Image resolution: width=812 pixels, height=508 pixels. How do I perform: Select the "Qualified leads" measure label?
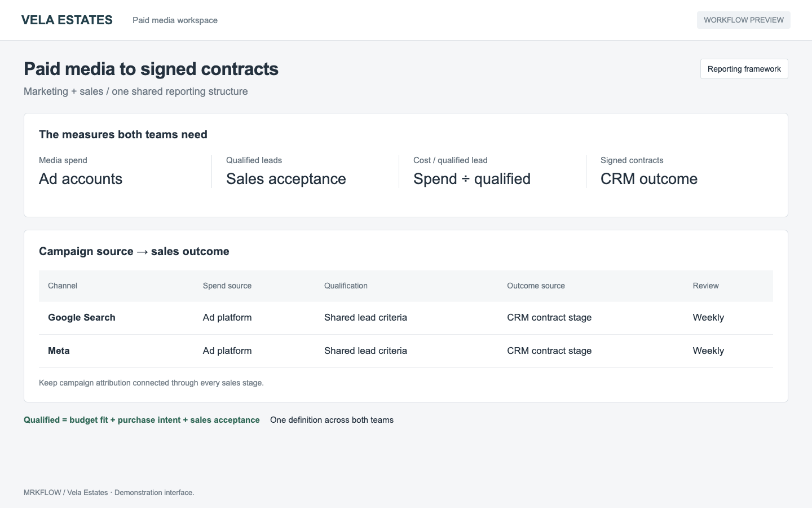click(254, 160)
